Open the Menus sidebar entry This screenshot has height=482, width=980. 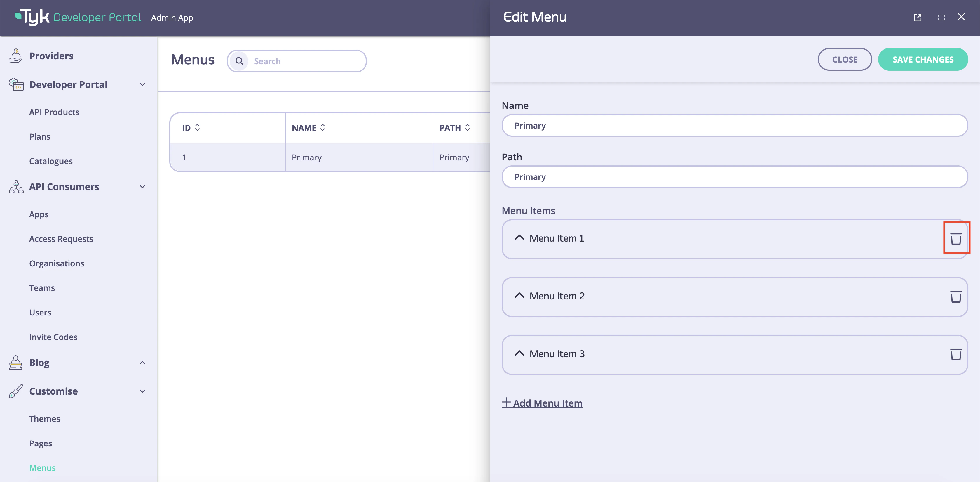click(x=42, y=467)
